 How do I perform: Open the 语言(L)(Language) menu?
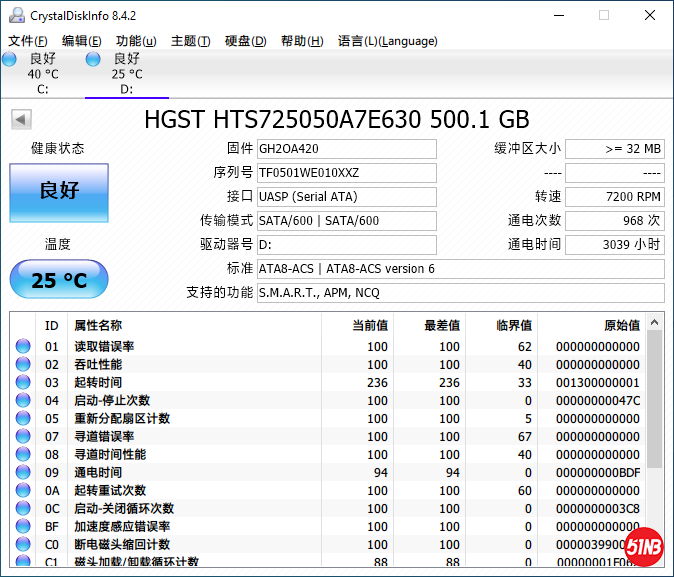click(387, 41)
